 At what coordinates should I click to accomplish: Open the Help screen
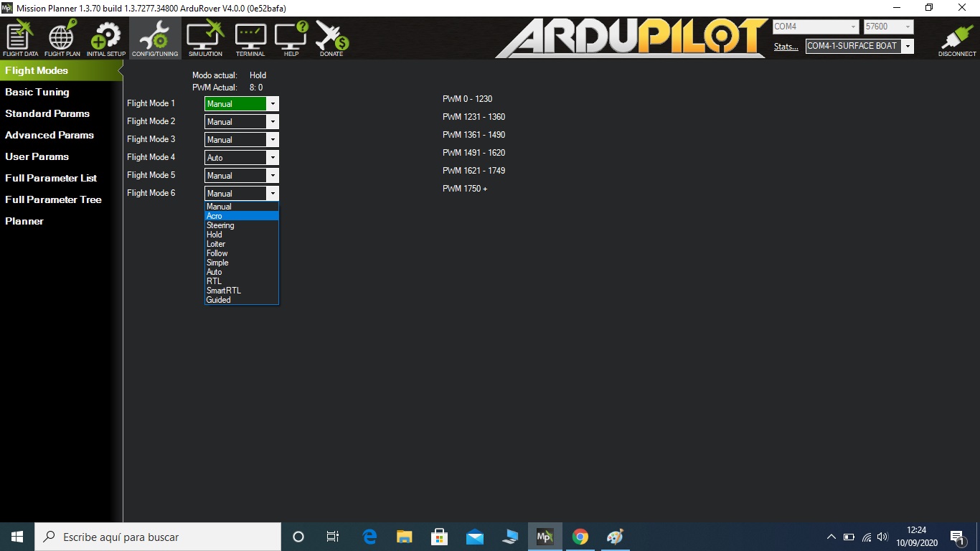point(291,39)
